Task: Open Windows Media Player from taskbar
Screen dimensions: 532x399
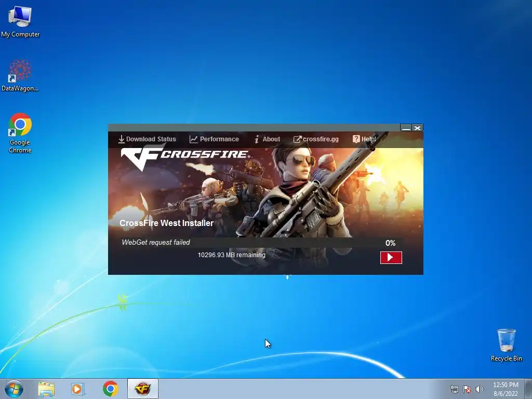Action: [x=78, y=389]
